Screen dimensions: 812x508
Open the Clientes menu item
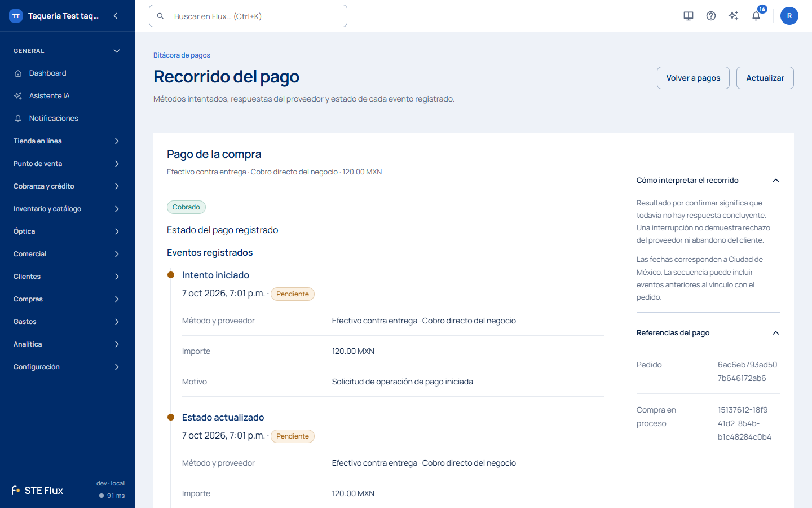coord(68,277)
